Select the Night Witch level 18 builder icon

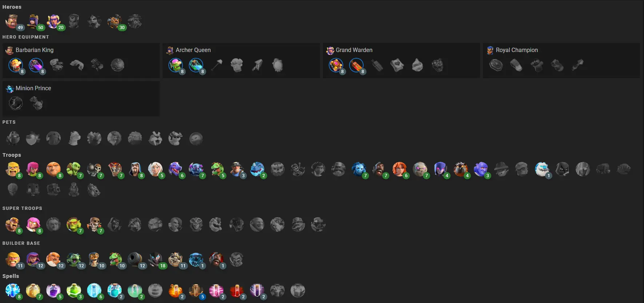(x=155, y=259)
